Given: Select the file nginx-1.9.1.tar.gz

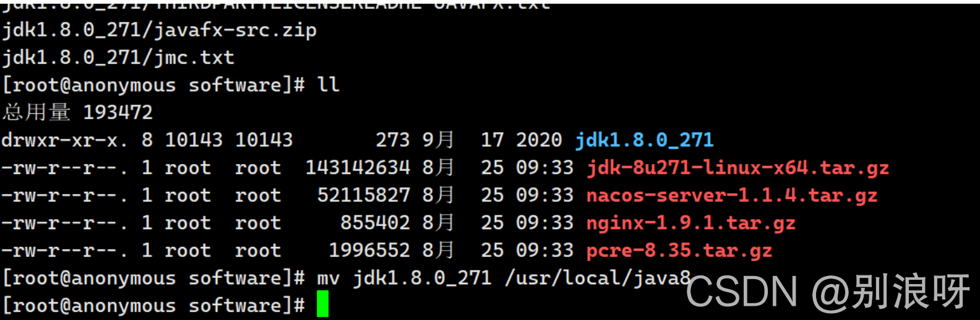Looking at the screenshot, I should coord(690,223).
